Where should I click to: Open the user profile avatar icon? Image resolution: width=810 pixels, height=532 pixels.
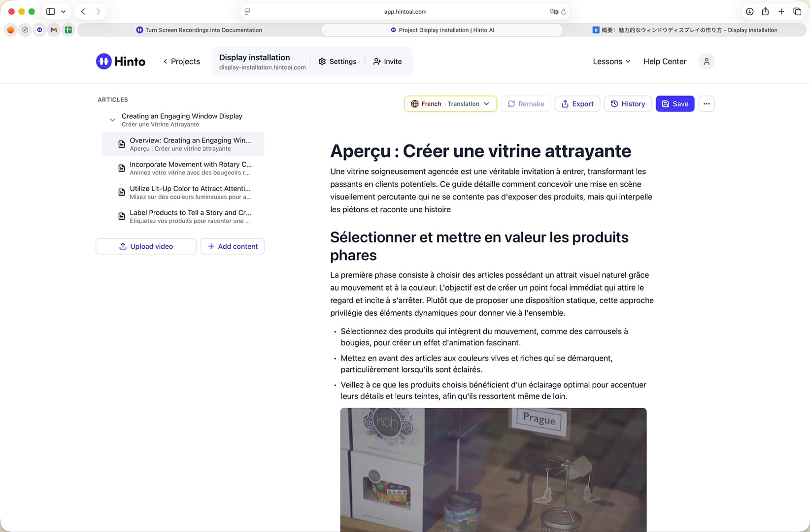(706, 62)
